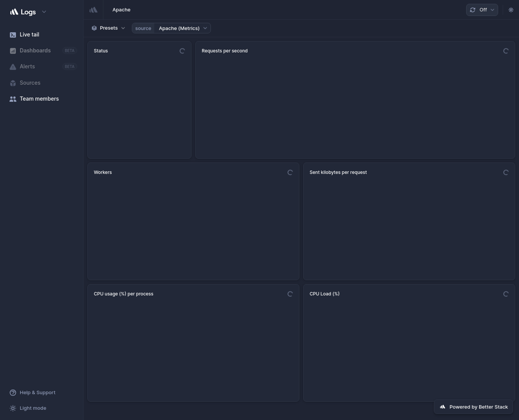Image resolution: width=519 pixels, height=420 pixels.
Task: Expand the Presets dropdown
Action: [123, 28]
